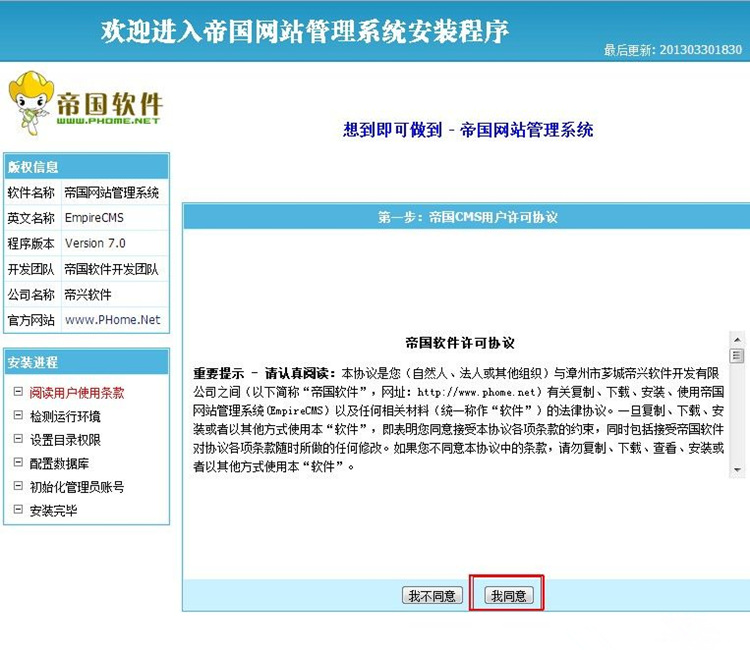This screenshot has width=750, height=650.
Task: Select the 初始化管理员账号 step
Action: 77,487
